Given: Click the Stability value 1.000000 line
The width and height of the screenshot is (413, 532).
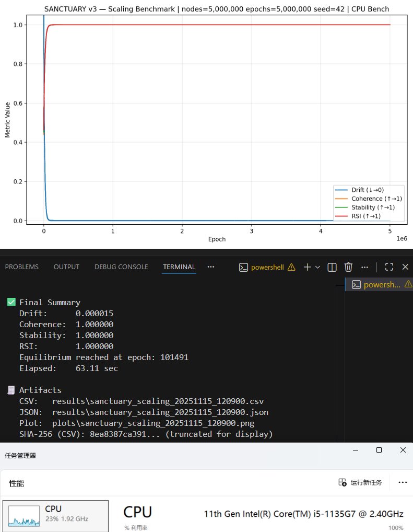Looking at the screenshot, I should [x=66, y=335].
